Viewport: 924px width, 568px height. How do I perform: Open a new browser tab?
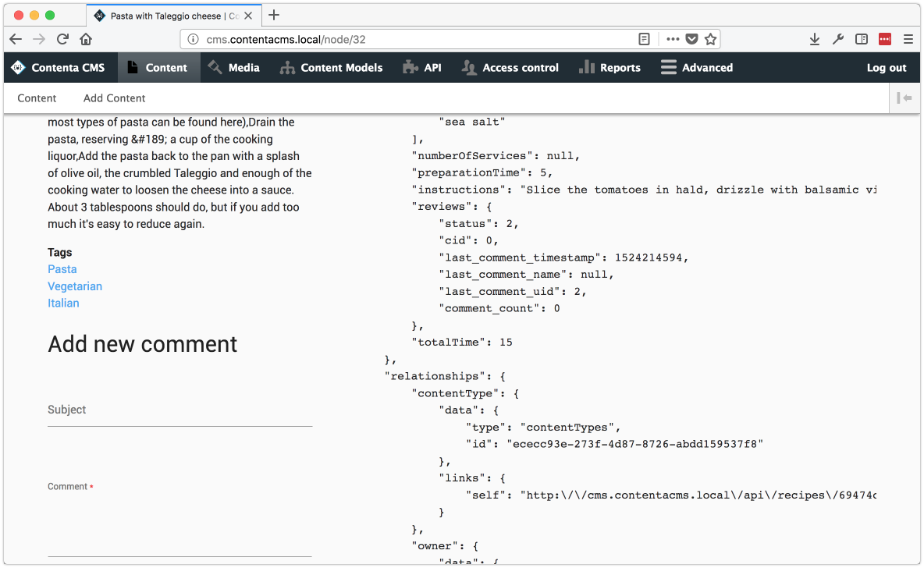pos(274,16)
